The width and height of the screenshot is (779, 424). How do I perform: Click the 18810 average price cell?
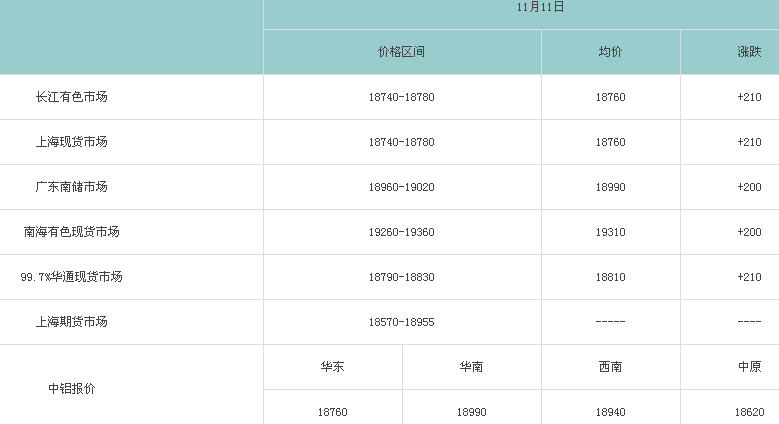point(610,277)
